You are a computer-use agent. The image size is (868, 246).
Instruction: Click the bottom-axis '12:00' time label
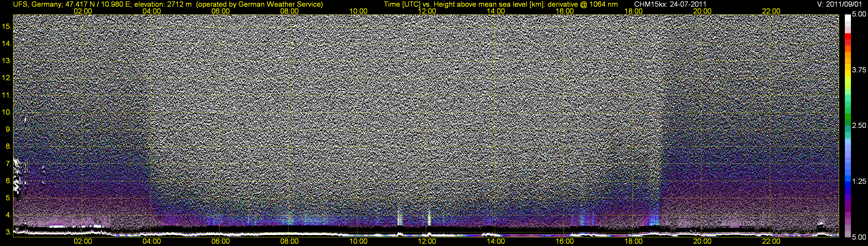[427, 241]
